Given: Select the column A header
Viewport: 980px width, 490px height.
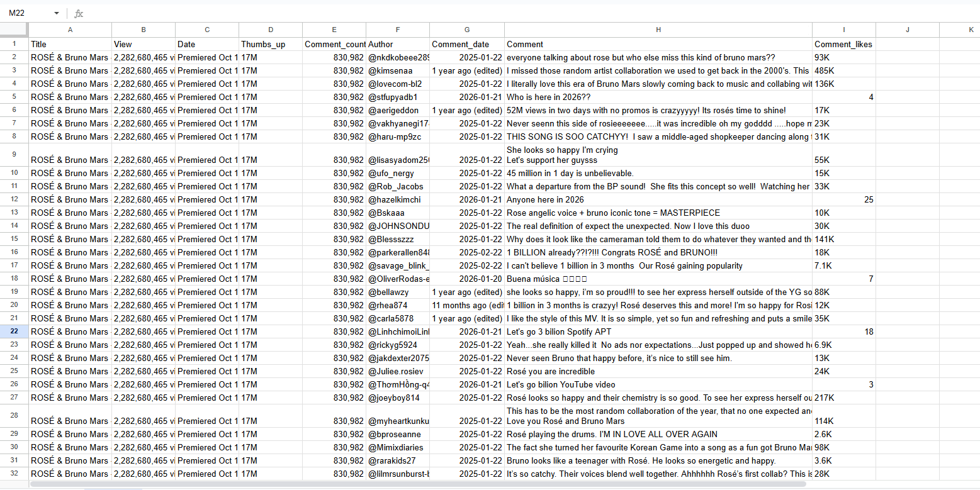Looking at the screenshot, I should pos(70,30).
